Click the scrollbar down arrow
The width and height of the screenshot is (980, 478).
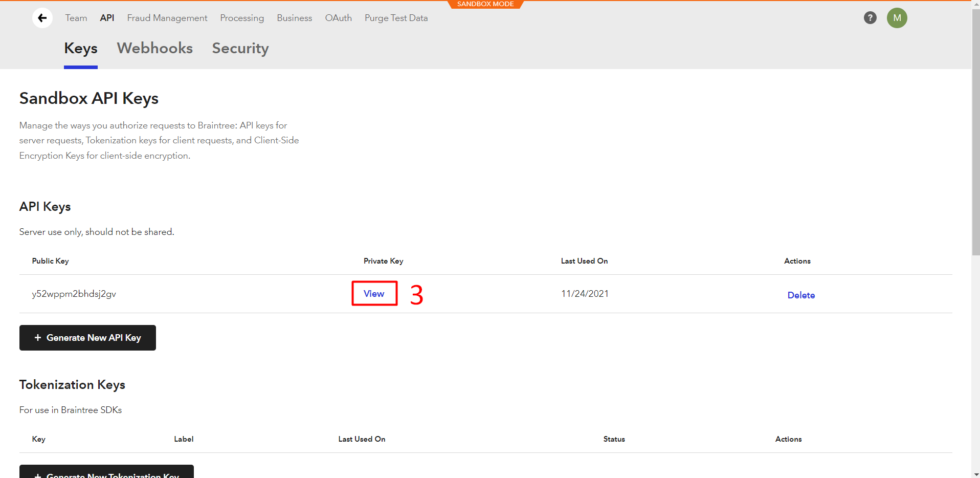pos(975,473)
